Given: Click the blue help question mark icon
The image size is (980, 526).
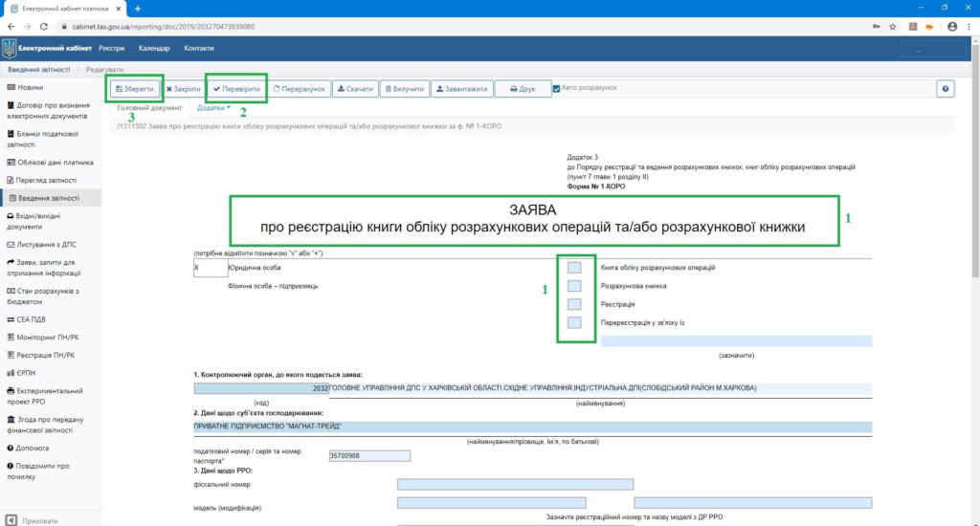Looking at the screenshot, I should pos(946,89).
